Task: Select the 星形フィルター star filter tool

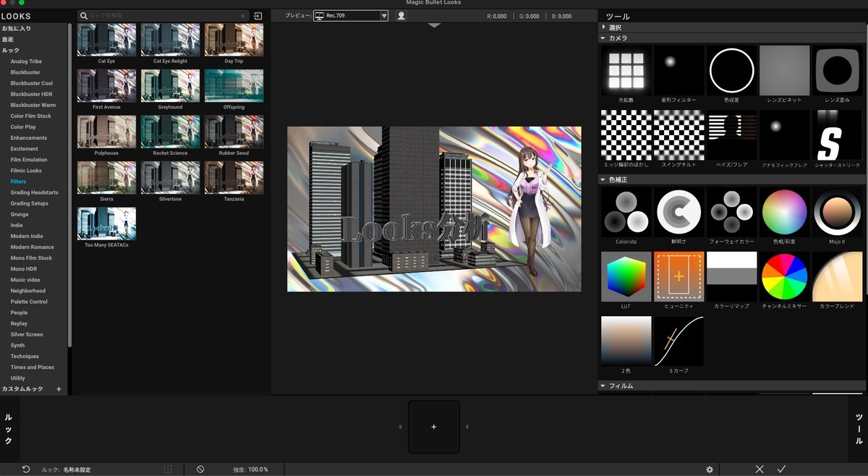Action: tap(679, 71)
